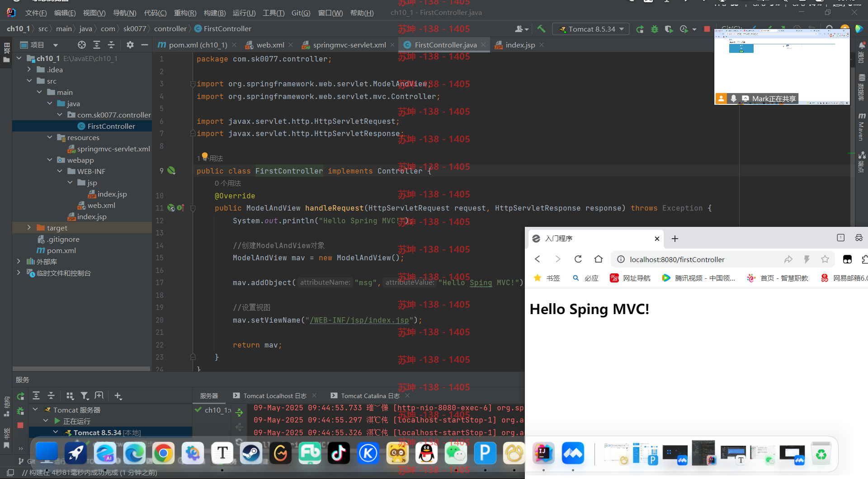Click the browser home icon
868x479 pixels.
point(599,259)
